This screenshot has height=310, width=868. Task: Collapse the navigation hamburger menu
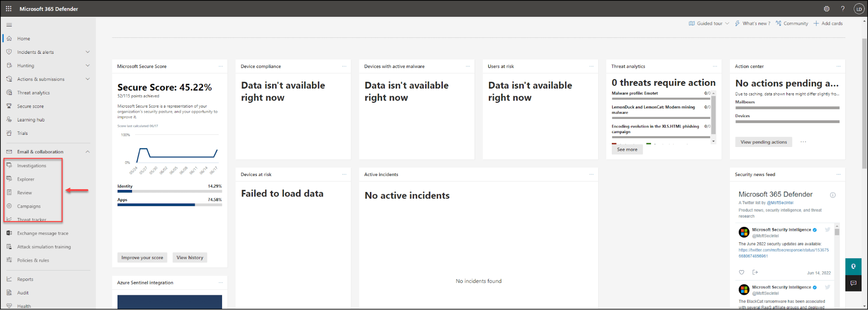[9, 25]
